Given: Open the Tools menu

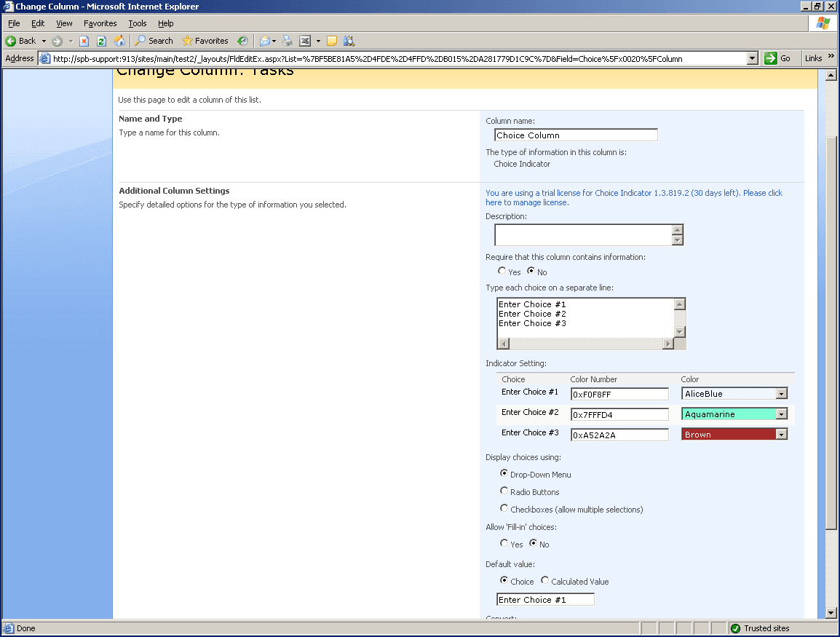Looking at the screenshot, I should point(137,23).
